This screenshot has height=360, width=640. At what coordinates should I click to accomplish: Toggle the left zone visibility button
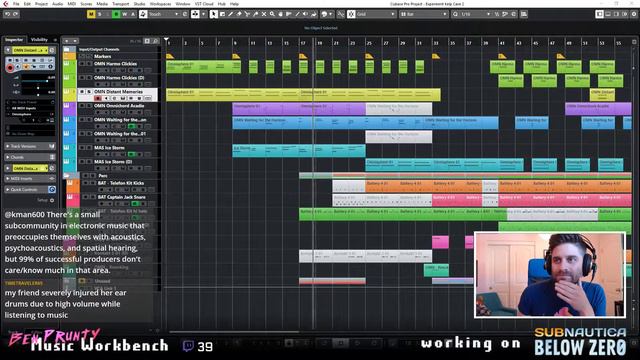tap(600, 14)
